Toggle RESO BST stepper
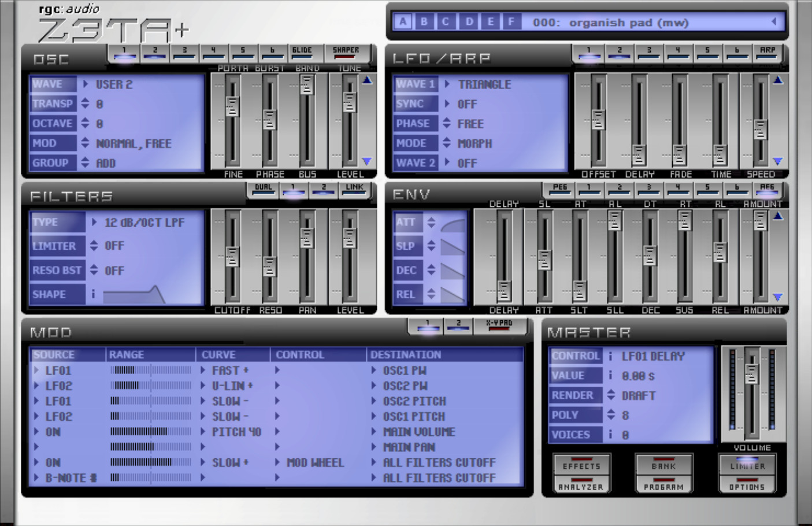This screenshot has height=526, width=812. (x=94, y=270)
